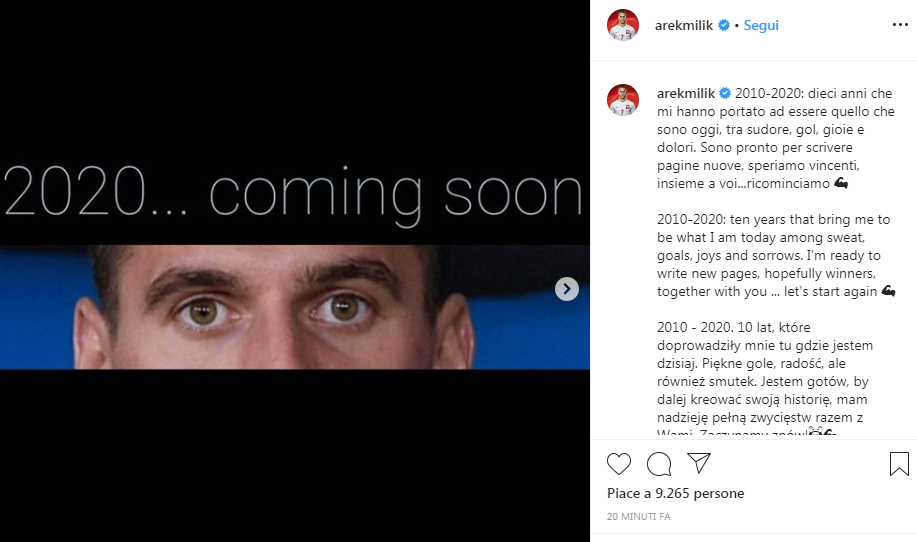Click the 2020 coming soon image

click(295, 271)
